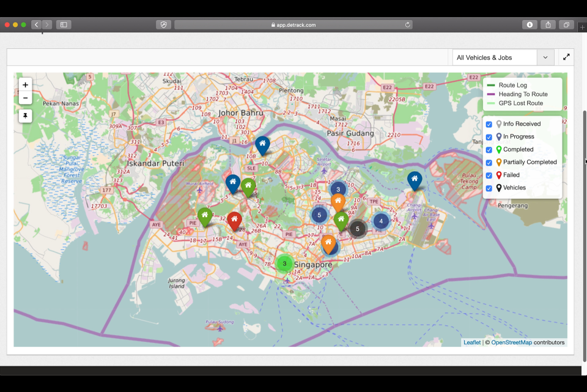Open the Safari share menu
587x392 pixels.
coord(548,24)
